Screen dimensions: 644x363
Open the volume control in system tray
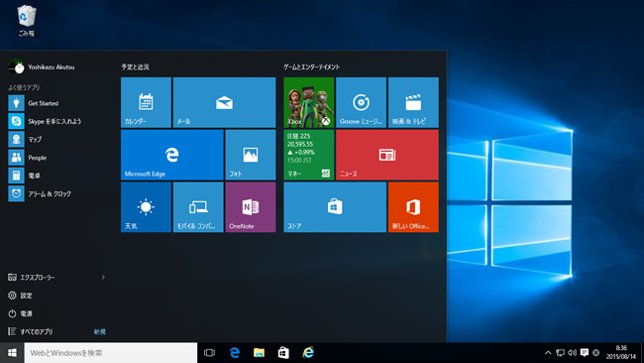(x=572, y=353)
